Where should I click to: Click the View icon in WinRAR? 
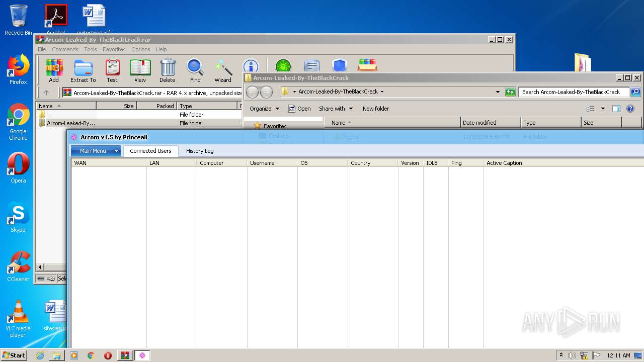140,70
